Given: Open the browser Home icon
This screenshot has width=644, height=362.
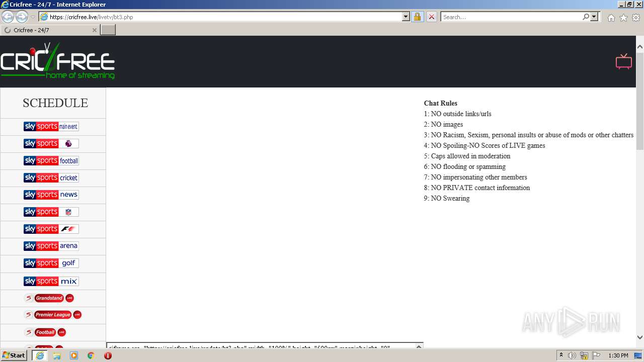Looking at the screenshot, I should (x=611, y=18).
